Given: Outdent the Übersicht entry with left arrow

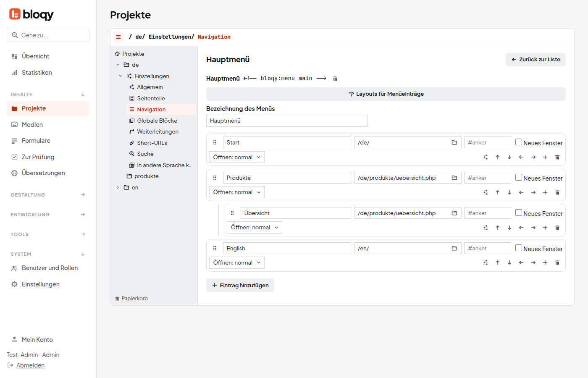Looking at the screenshot, I should pos(521,228).
